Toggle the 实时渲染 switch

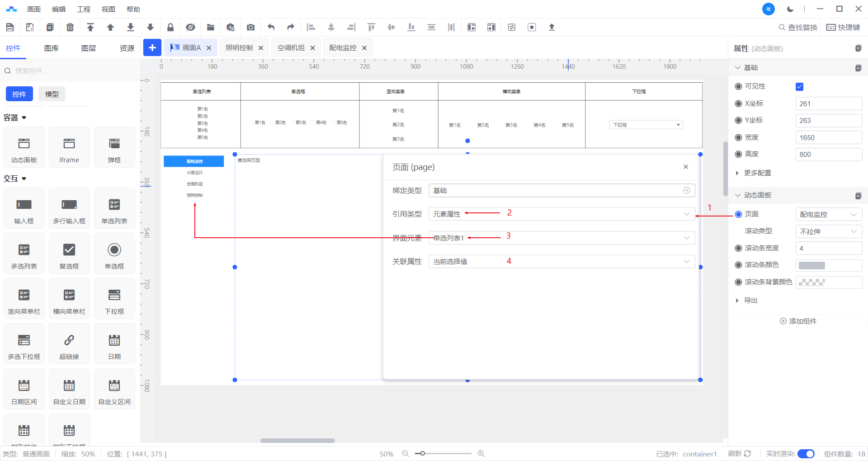click(x=806, y=454)
